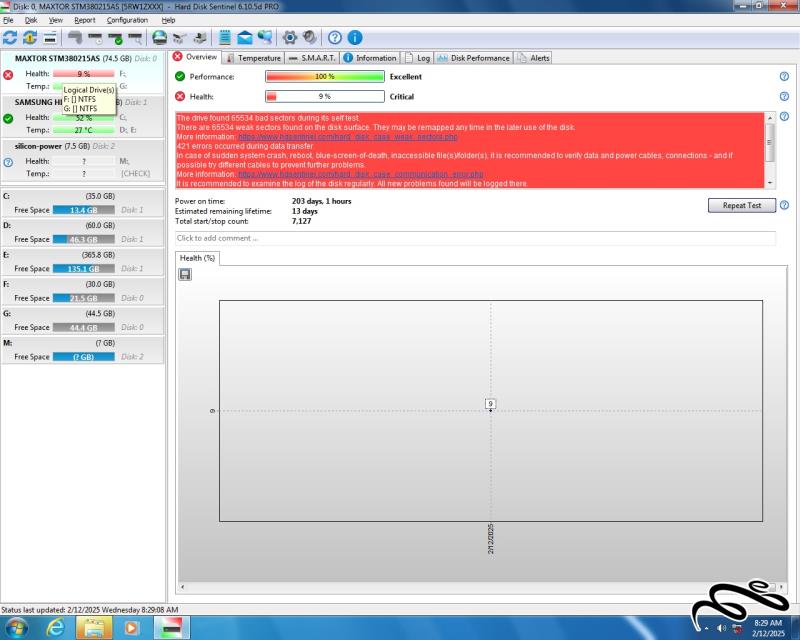Switch to the Alerts tab
The width and height of the screenshot is (800, 640).
coord(533,58)
